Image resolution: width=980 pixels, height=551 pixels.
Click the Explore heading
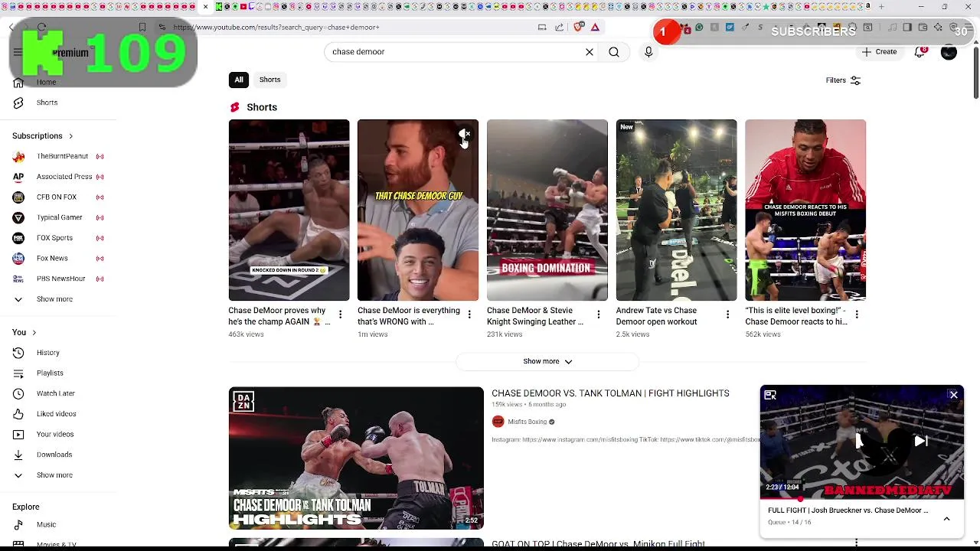25,507
